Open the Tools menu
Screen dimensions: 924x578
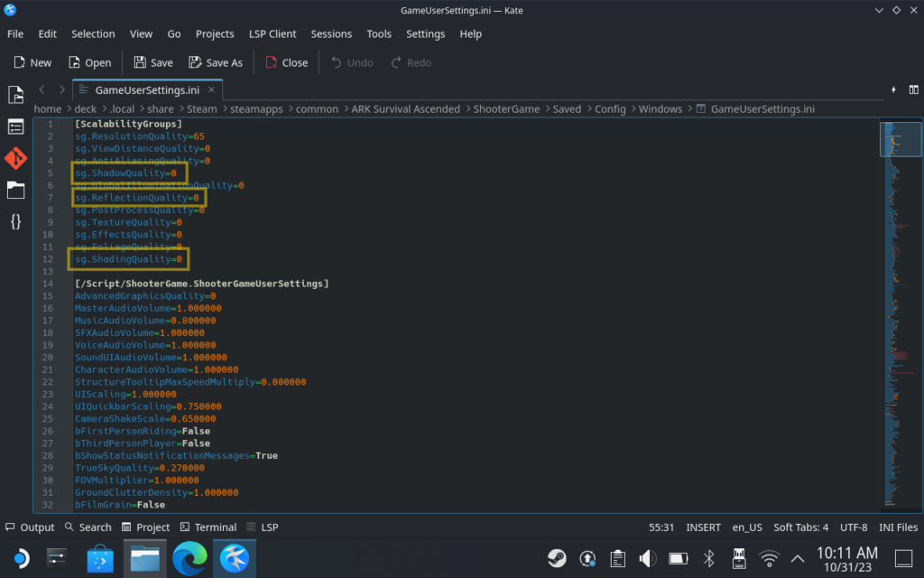379,33
